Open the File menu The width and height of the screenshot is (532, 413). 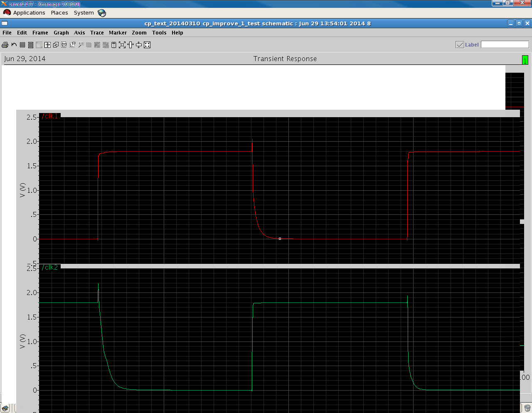(7, 33)
